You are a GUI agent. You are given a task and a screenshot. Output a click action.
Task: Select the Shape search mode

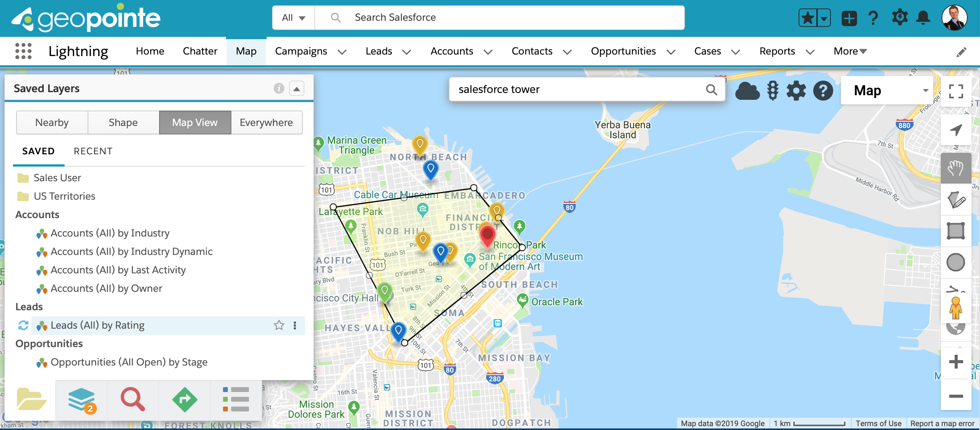pyautogui.click(x=123, y=122)
